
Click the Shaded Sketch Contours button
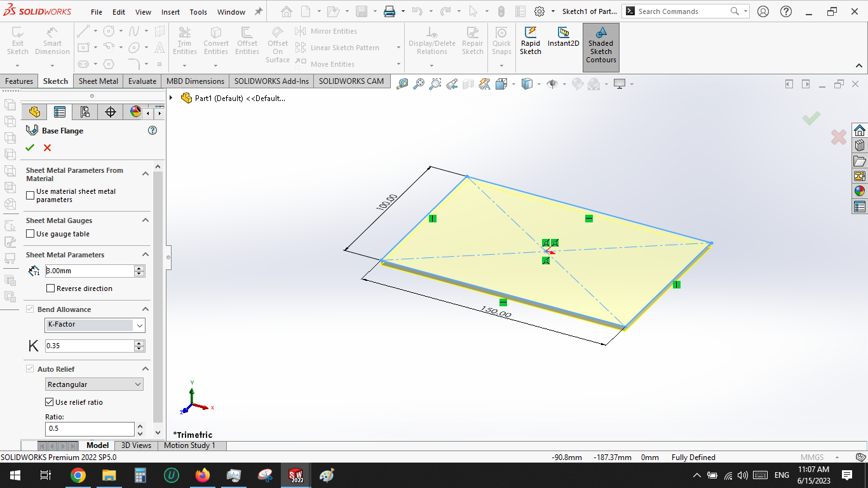pyautogui.click(x=600, y=48)
